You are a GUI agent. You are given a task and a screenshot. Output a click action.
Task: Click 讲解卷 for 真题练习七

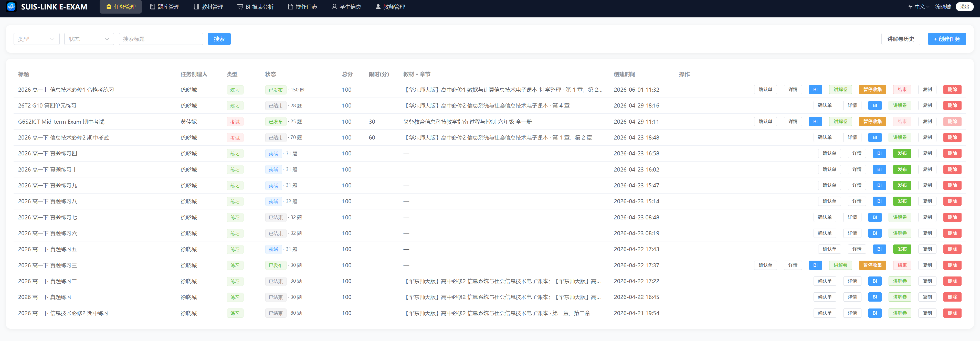pos(900,217)
